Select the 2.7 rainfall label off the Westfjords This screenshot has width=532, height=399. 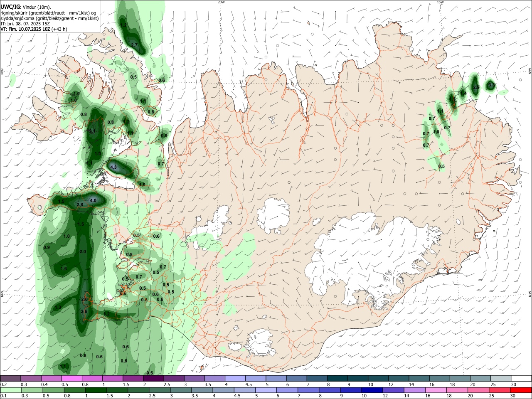(x=134, y=45)
